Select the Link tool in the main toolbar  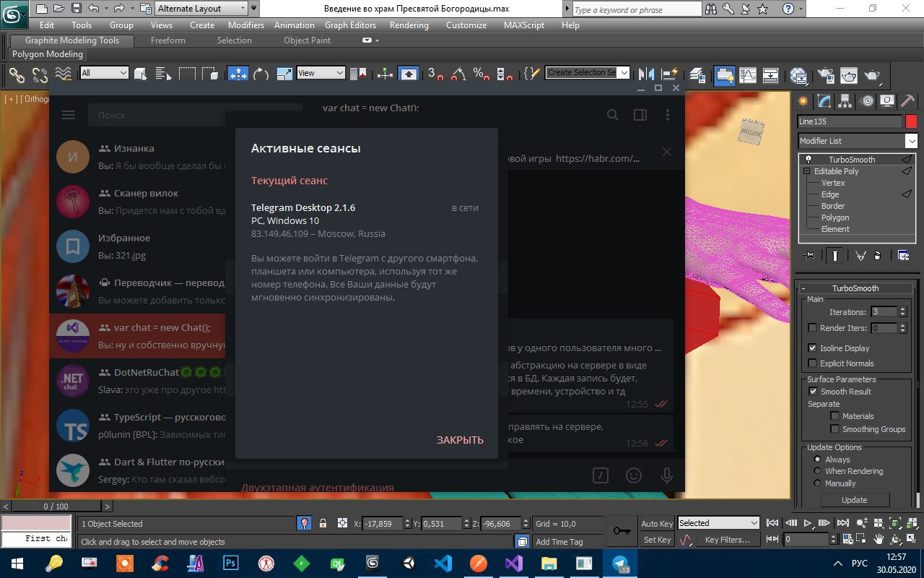pos(17,74)
